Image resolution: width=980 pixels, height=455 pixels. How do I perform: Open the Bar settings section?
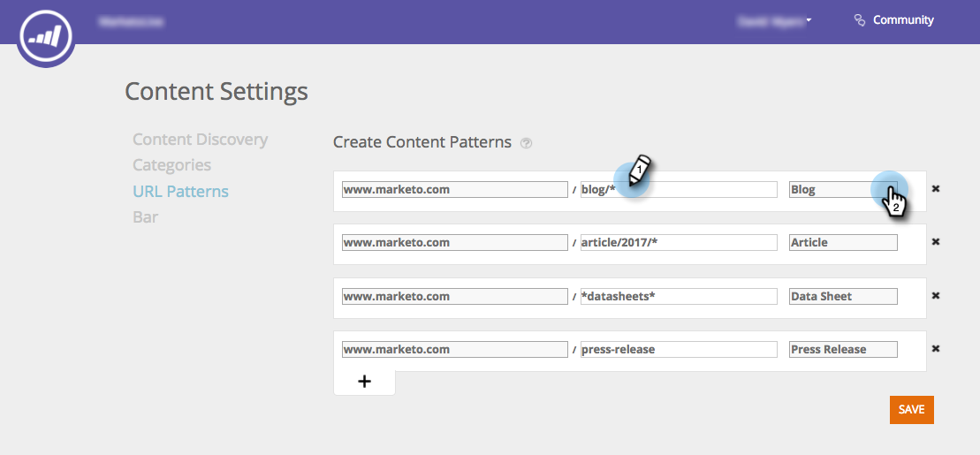click(146, 217)
